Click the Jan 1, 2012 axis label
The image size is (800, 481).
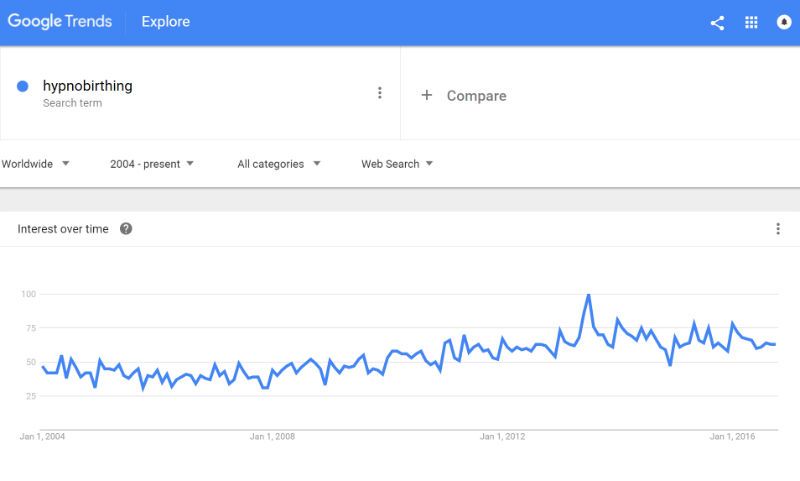coord(502,437)
